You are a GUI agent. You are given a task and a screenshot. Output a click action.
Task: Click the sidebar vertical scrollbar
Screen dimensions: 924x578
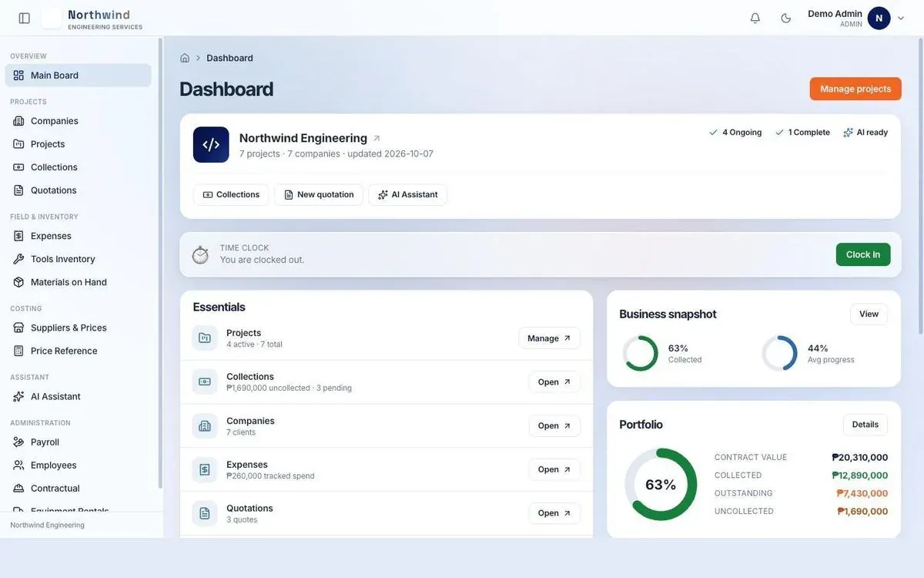160,262
